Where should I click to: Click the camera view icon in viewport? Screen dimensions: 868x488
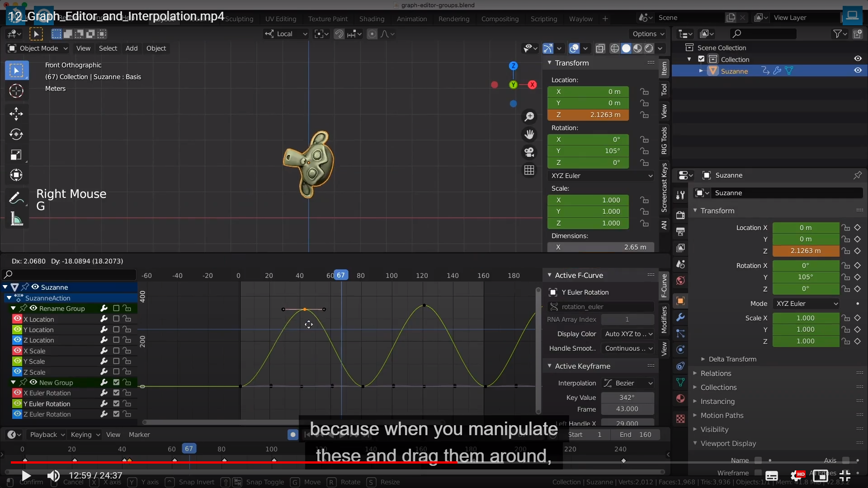point(529,152)
